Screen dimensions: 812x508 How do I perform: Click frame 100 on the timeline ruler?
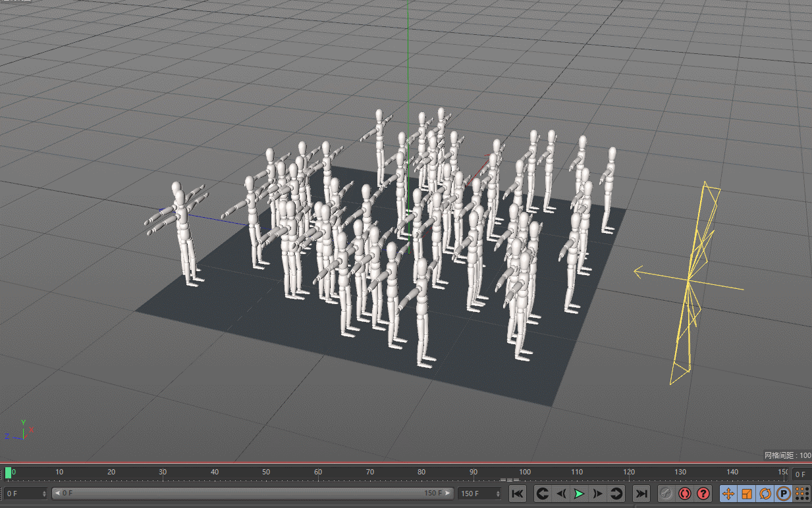click(525, 472)
